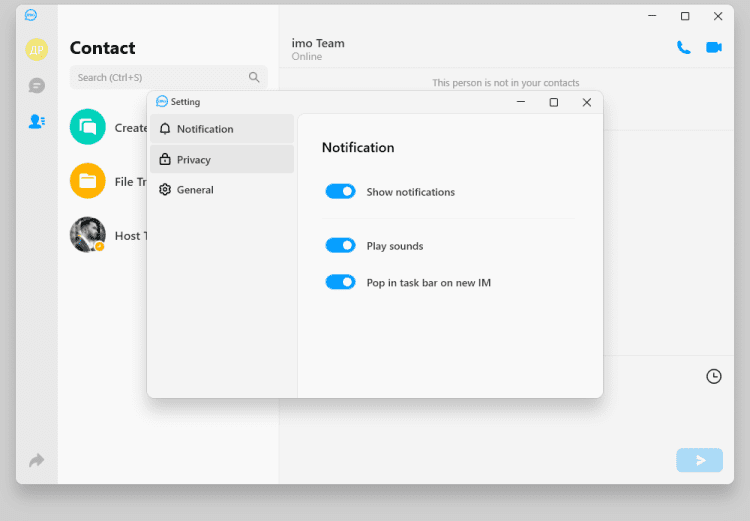Click the Notification heading in the settings pane
The image size is (750, 521).
(358, 147)
